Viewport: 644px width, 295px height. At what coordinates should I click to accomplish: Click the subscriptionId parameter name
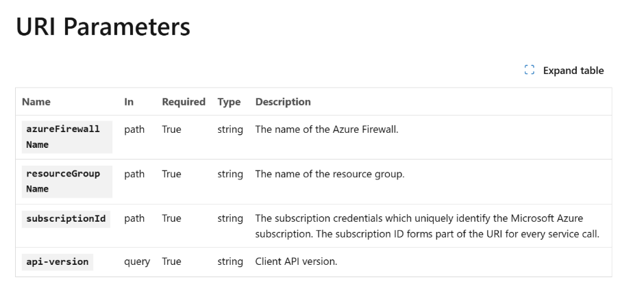click(x=66, y=219)
